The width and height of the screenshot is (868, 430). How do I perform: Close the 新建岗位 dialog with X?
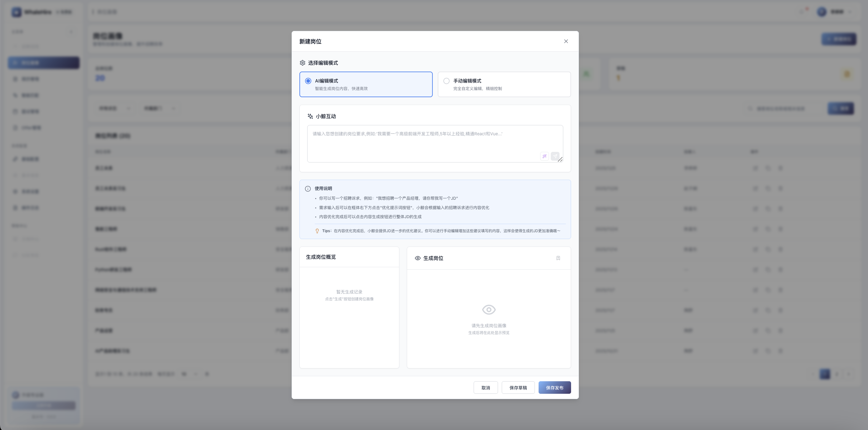[x=566, y=41]
